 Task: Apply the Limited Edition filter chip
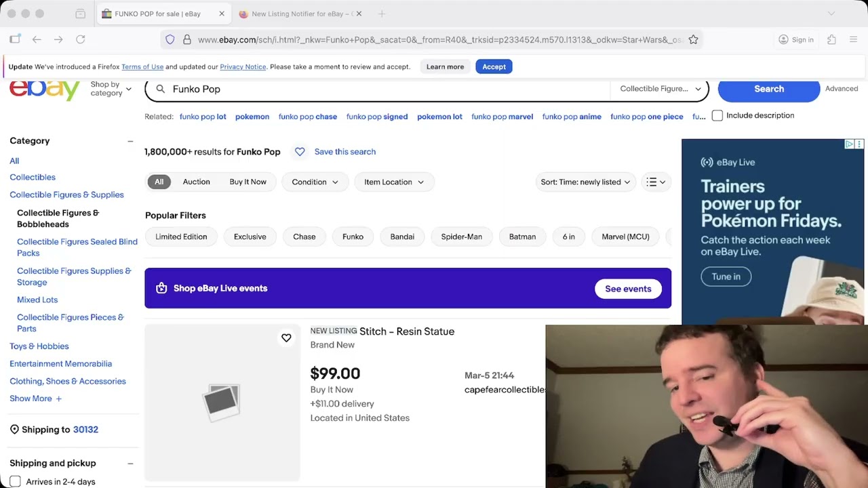point(181,237)
